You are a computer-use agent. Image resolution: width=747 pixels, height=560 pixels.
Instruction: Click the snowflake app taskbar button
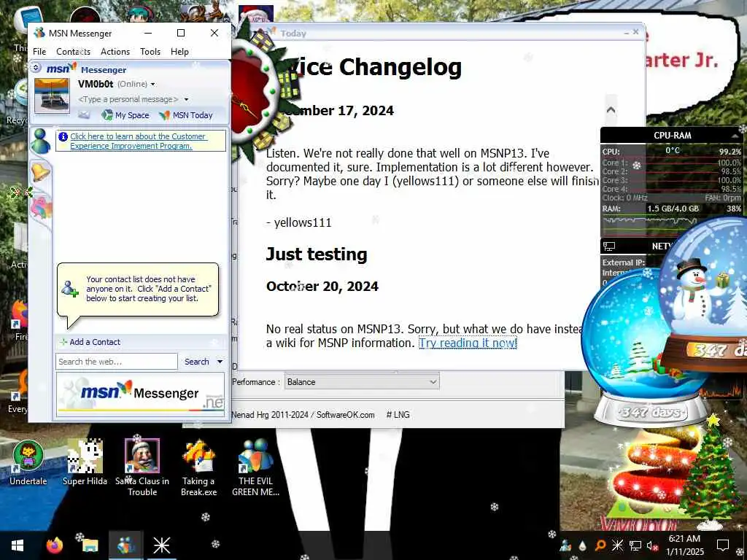(161, 545)
